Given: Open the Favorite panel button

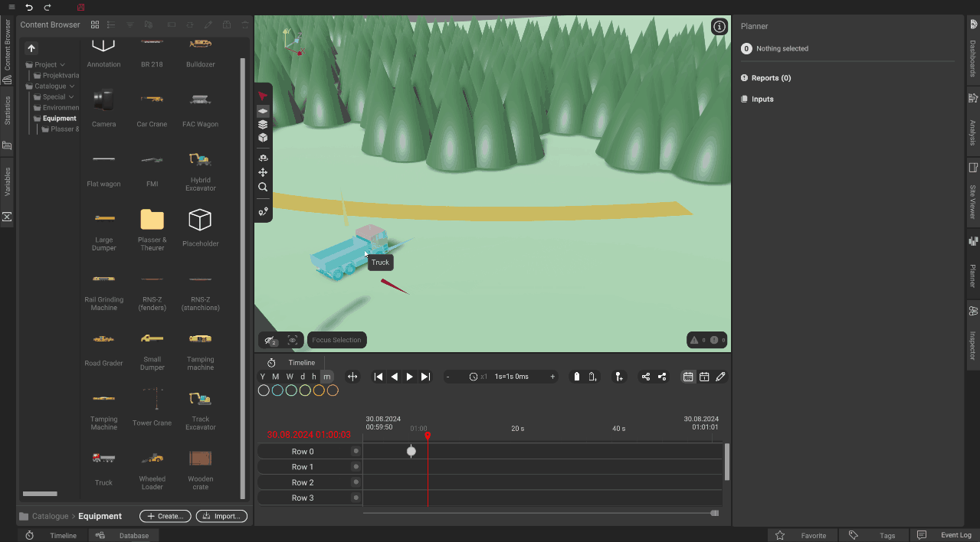Looking at the screenshot, I should point(803,535).
